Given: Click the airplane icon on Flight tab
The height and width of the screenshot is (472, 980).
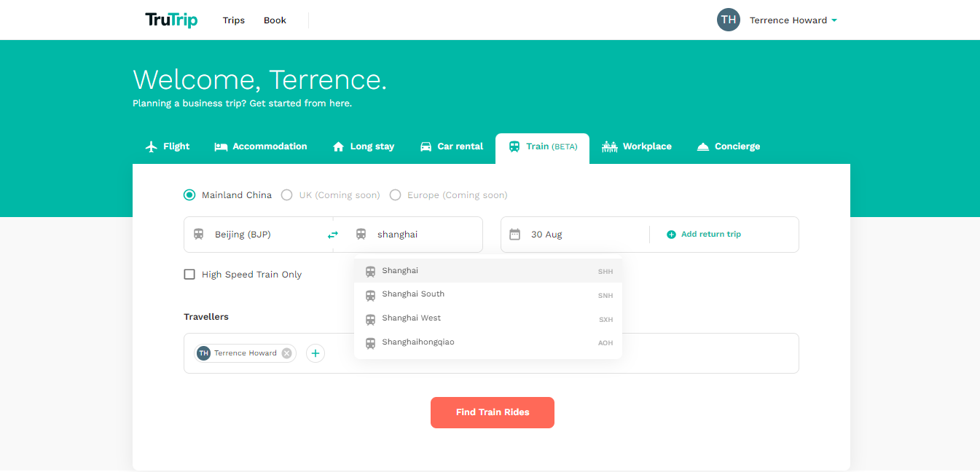Looking at the screenshot, I should pos(152,146).
